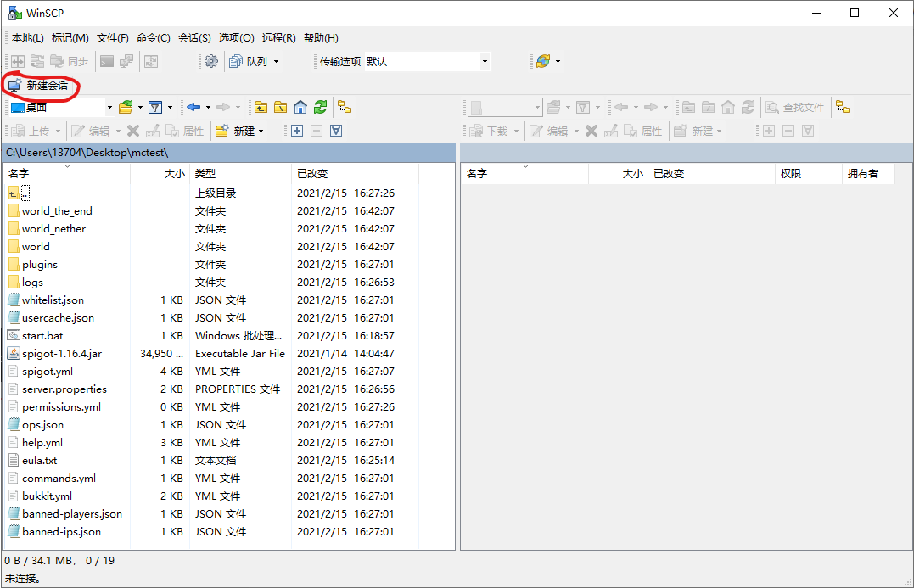Viewport: 914px width, 588px height.
Task: Click the 队列 queue button
Action: [249, 61]
